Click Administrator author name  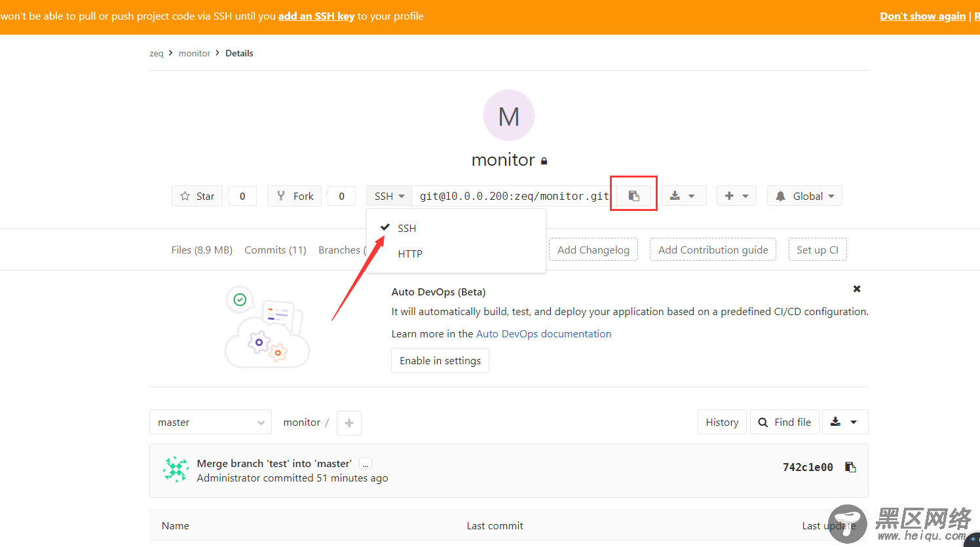229,478
